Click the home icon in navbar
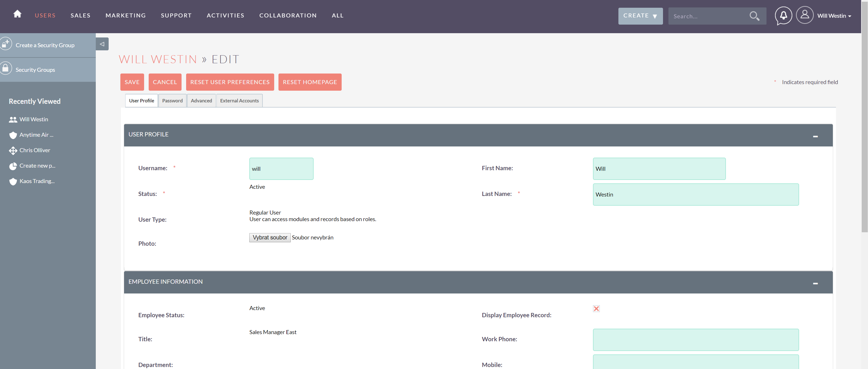 pos(17,14)
